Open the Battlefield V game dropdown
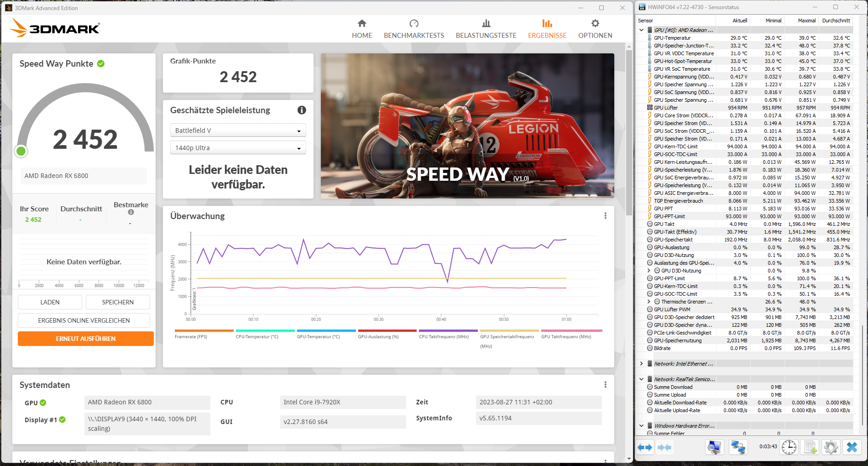 [238, 131]
